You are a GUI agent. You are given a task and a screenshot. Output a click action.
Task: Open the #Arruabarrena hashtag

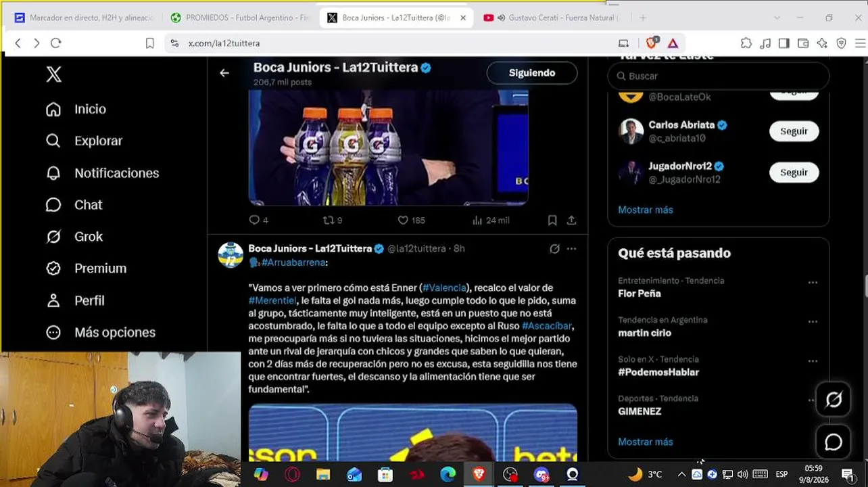(x=294, y=262)
